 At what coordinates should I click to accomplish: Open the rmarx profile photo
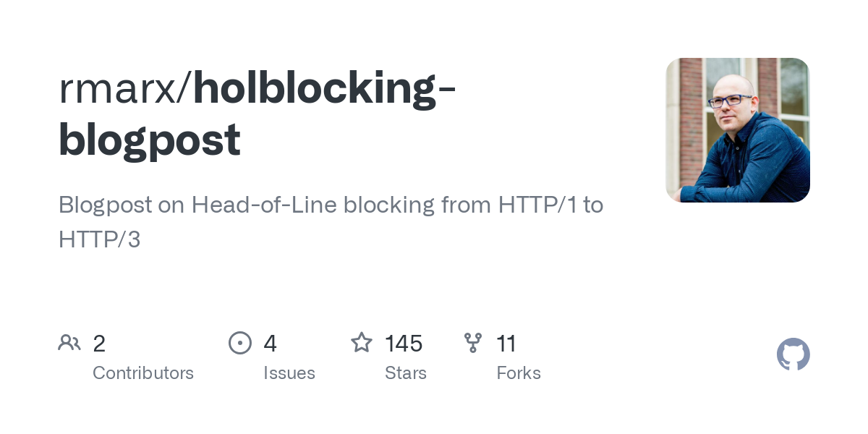pyautogui.click(x=738, y=130)
